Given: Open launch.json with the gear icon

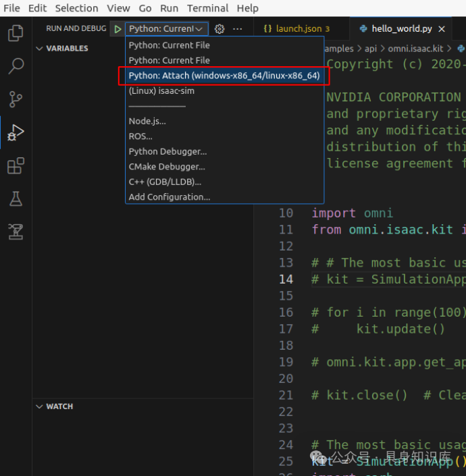Looking at the screenshot, I should 219,29.
